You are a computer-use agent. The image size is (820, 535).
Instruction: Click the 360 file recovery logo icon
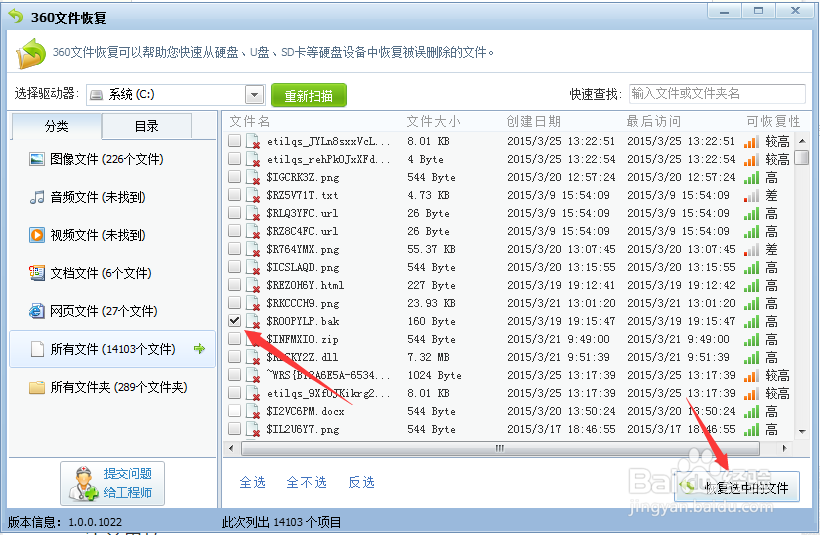(x=16, y=17)
